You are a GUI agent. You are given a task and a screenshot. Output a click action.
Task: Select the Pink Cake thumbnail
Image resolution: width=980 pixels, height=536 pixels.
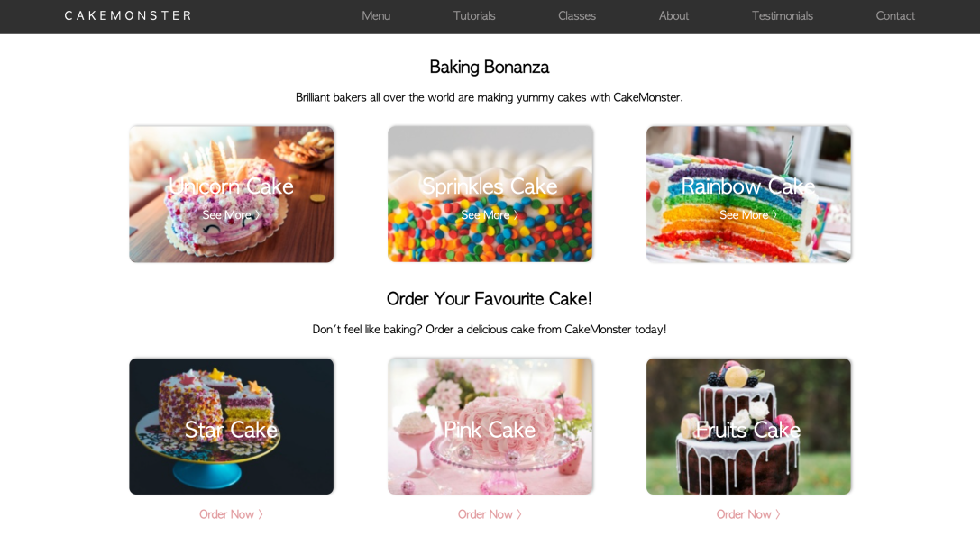[490, 426]
